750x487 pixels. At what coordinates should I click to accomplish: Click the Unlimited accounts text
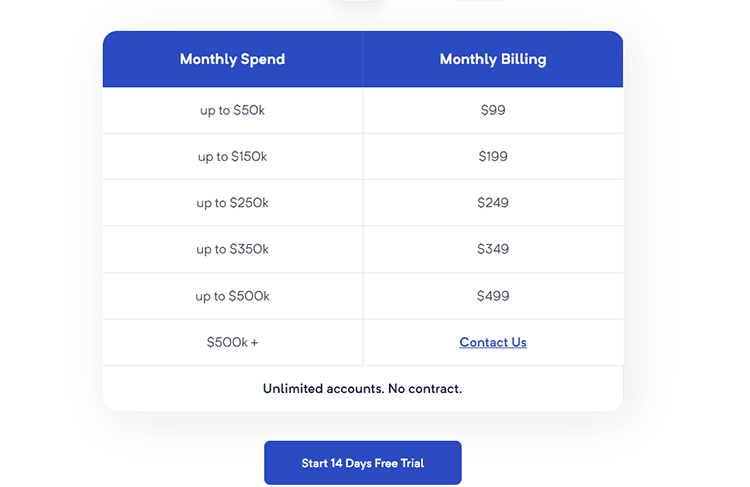321,388
